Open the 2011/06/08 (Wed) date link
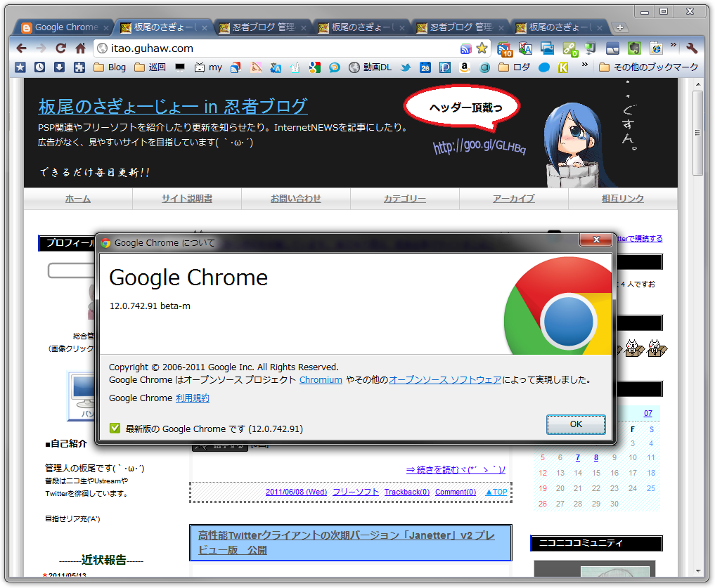 point(297,492)
